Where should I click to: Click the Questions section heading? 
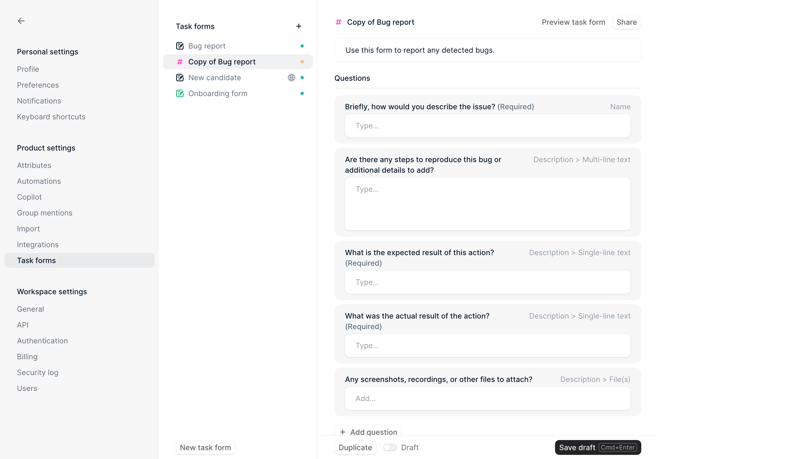tap(352, 78)
